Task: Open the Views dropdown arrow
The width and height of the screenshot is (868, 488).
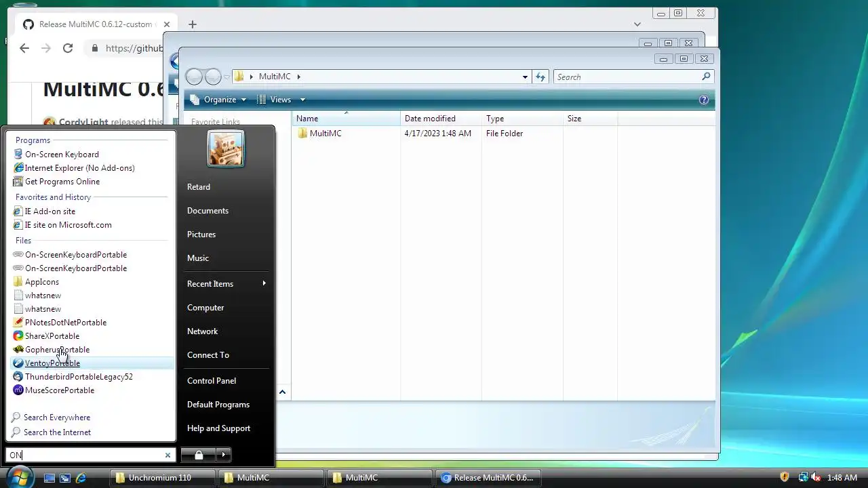Action: (302, 100)
